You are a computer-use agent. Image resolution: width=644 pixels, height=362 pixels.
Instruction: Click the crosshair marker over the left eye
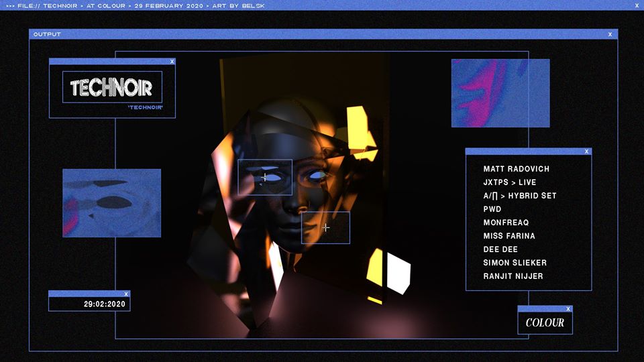pyautogui.click(x=264, y=178)
